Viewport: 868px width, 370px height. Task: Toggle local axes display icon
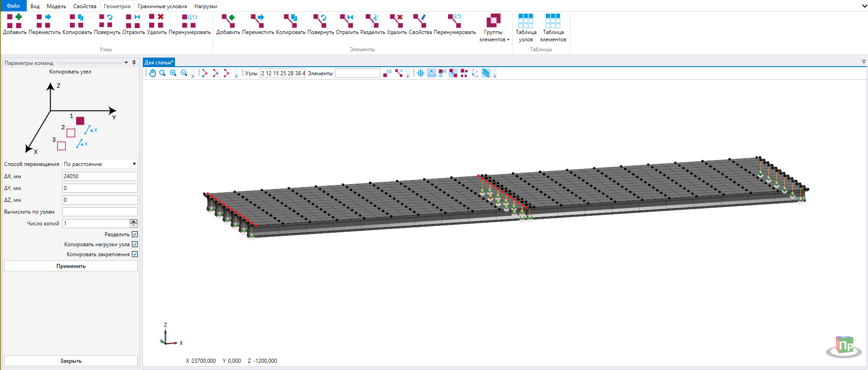click(475, 73)
